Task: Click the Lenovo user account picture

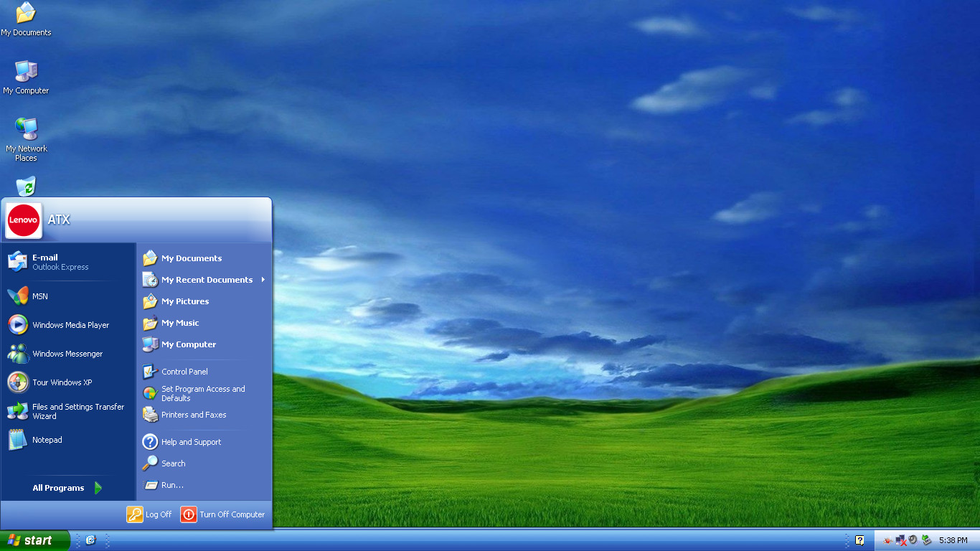Action: pos(24,220)
